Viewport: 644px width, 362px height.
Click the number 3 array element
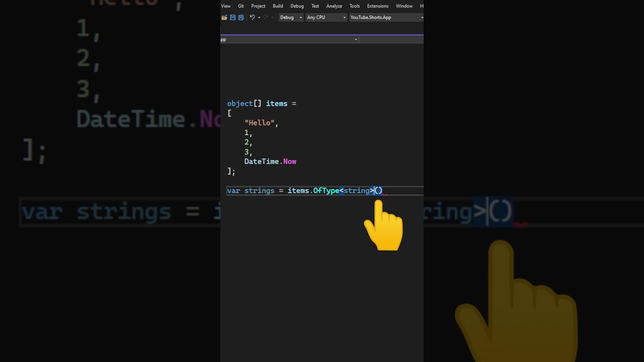247,152
